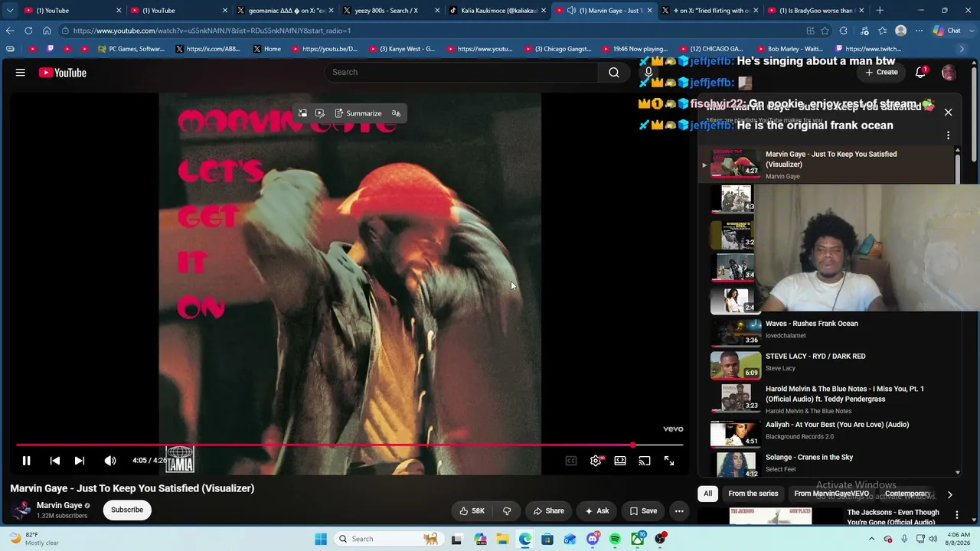Image resolution: width=980 pixels, height=551 pixels.
Task: Open the browser tab search dropdown
Action: [10, 11]
